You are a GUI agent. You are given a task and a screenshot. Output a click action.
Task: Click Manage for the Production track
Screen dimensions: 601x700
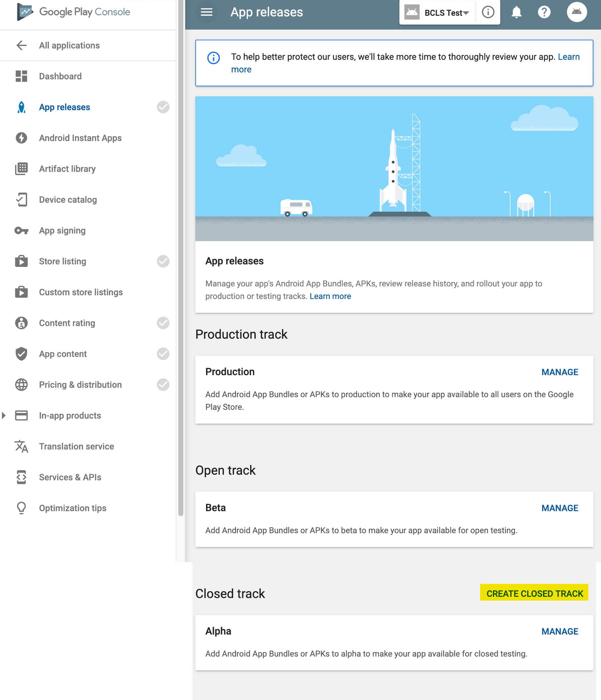[560, 372]
